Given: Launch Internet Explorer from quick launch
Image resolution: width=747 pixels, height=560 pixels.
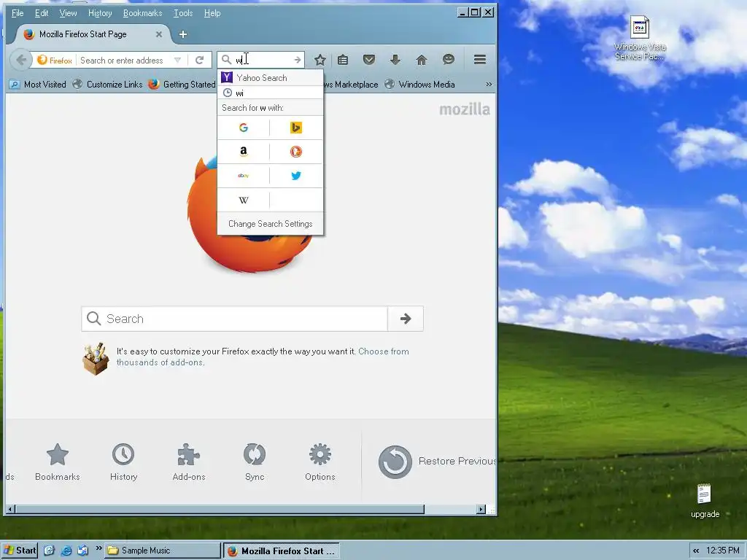Looking at the screenshot, I should click(x=66, y=551).
